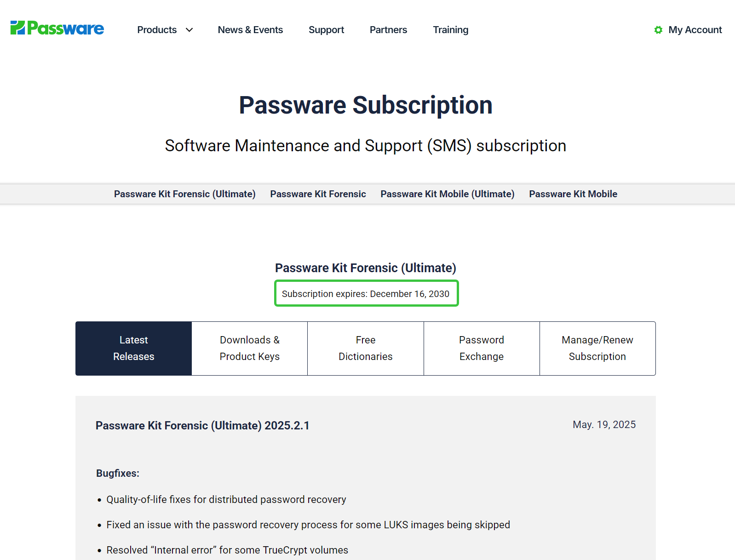
Task: Click the subscription expiry date box
Action: click(366, 293)
